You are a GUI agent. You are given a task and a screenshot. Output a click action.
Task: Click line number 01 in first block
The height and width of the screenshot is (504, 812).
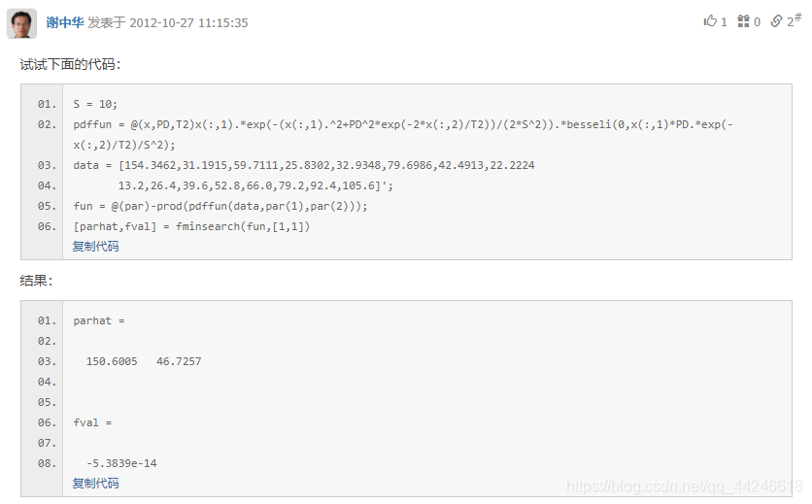pyautogui.click(x=47, y=104)
